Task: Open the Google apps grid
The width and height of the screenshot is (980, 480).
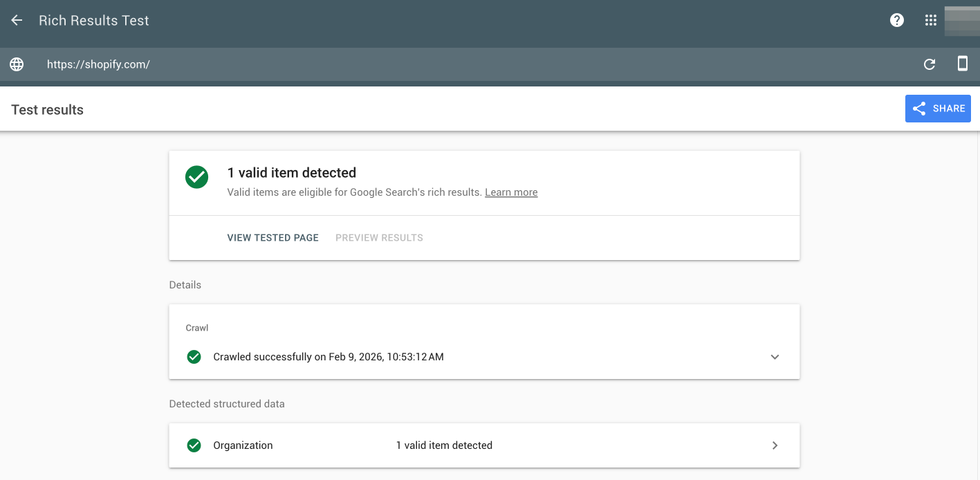Action: coord(931,21)
